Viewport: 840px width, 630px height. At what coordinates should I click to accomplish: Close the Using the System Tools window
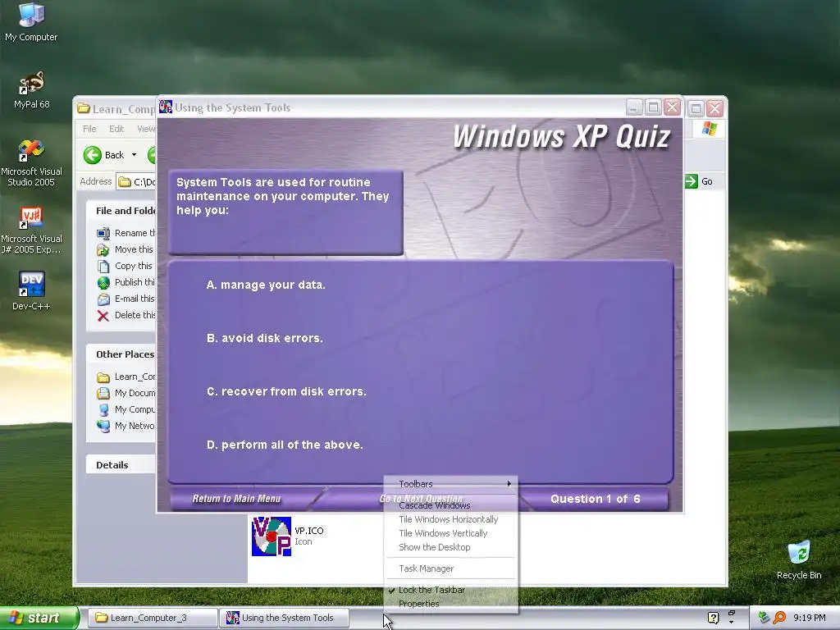pos(673,107)
